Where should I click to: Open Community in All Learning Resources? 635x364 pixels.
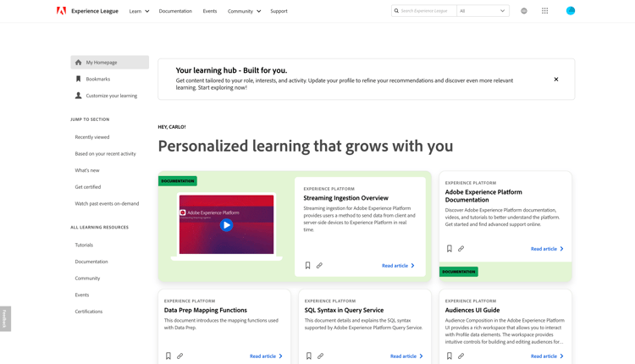click(x=87, y=279)
